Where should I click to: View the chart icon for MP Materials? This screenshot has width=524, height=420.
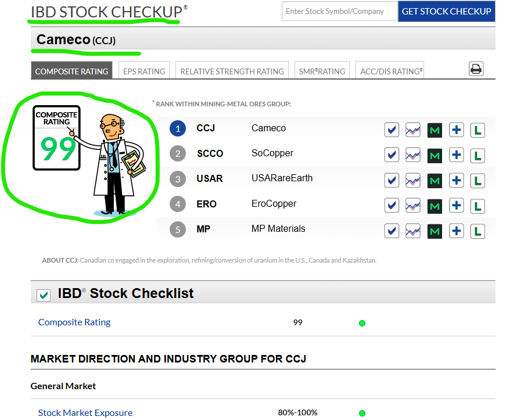pos(412,231)
